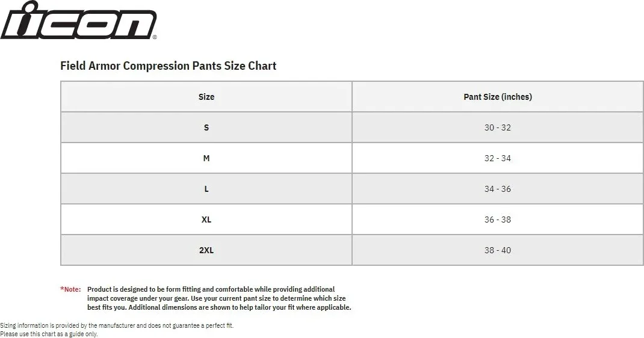Select the XL size row label
Screen dimensions: 644x338
pos(206,220)
